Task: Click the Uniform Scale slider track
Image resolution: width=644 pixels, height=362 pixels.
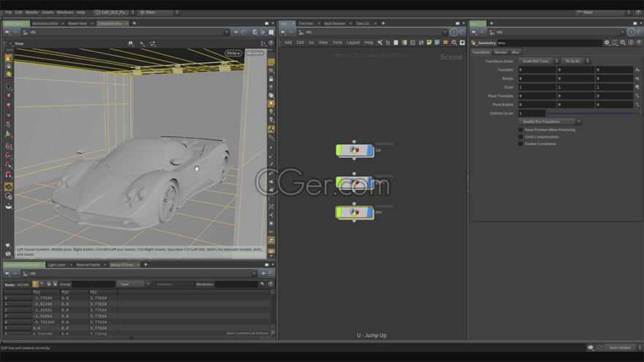Action: 593,113
